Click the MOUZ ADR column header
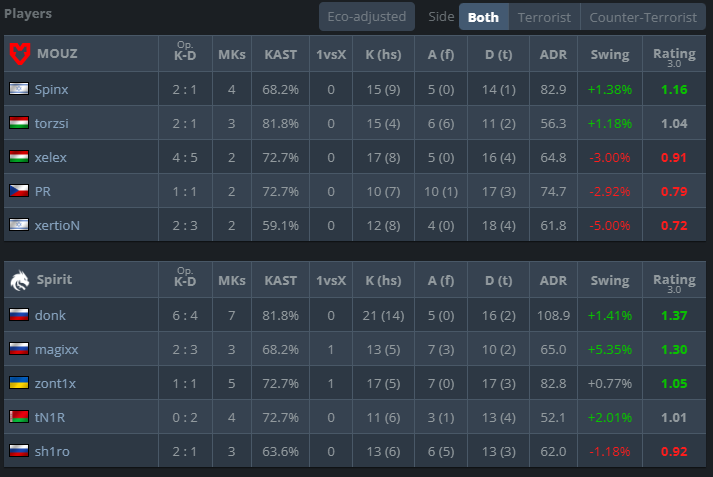 point(553,55)
